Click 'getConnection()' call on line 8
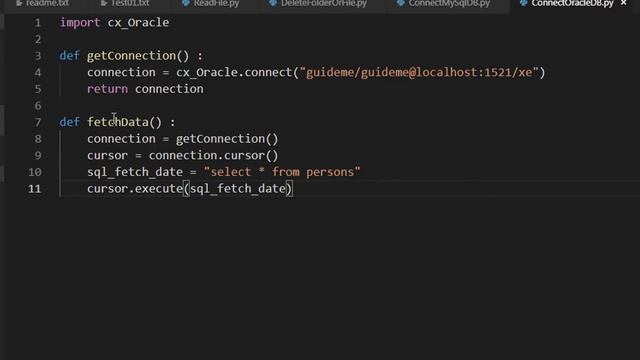This screenshot has height=360, width=640. coord(227,139)
